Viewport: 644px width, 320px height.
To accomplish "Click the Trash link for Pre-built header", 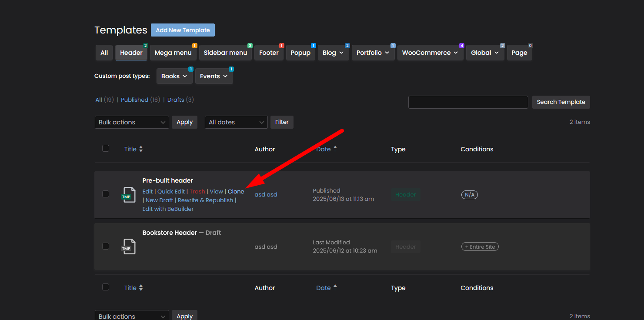I will click(x=197, y=191).
